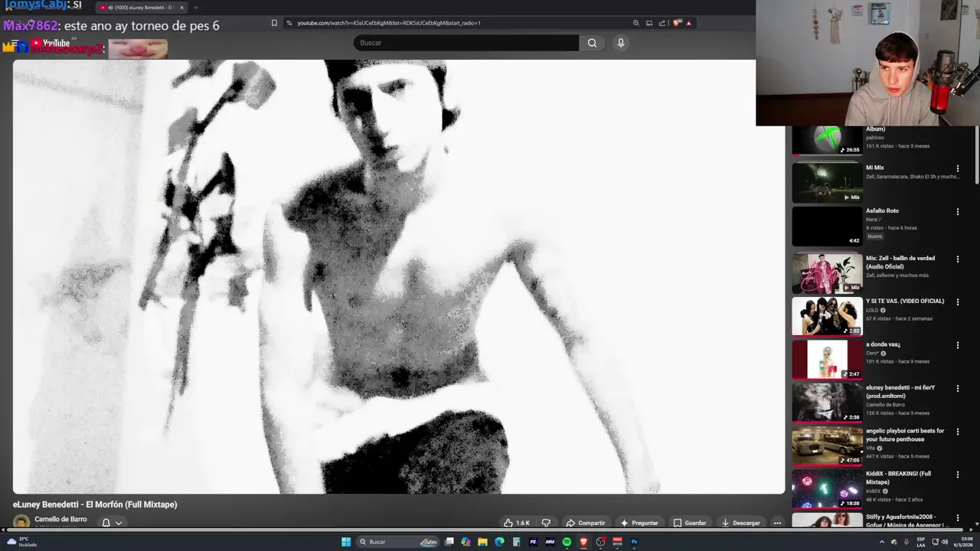Click the zoom magnifier icon in address bar
Screen dimensions: 980x551
635,23
